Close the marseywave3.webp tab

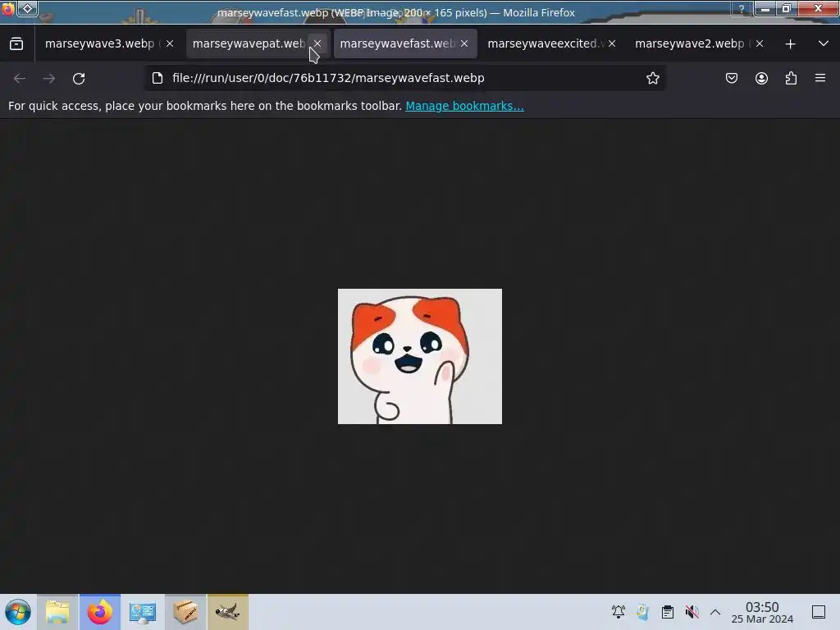pos(170,44)
